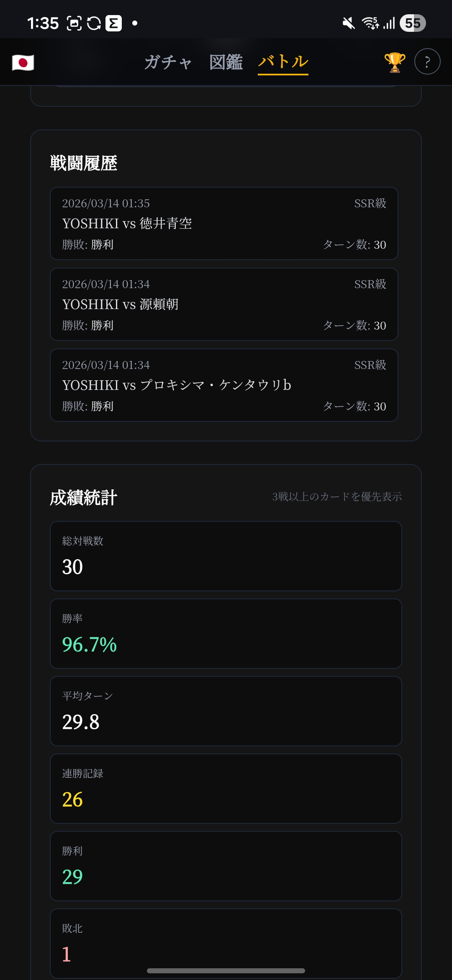This screenshot has width=452, height=980.
Task: Tap the Wi-Fi status icon
Action: click(370, 23)
